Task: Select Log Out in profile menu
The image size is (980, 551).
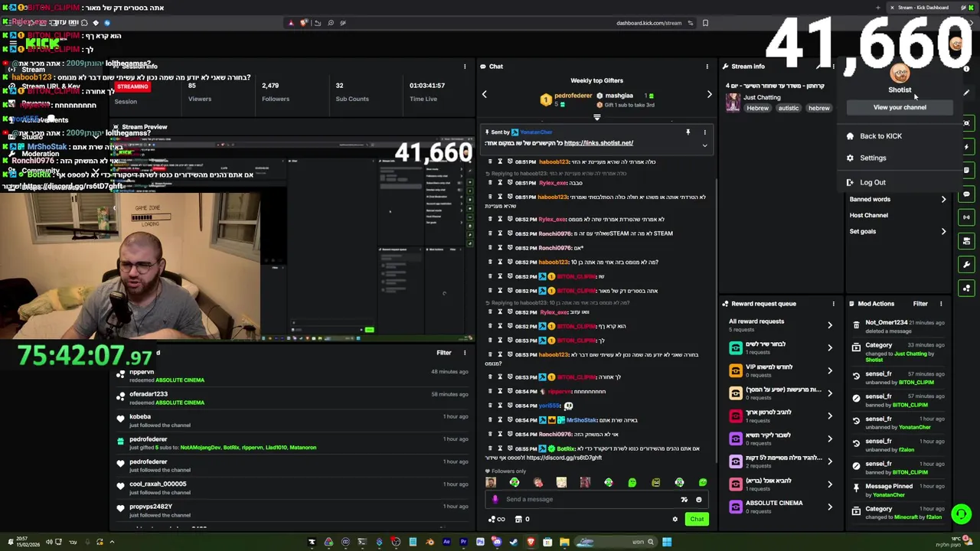Action: click(900, 182)
